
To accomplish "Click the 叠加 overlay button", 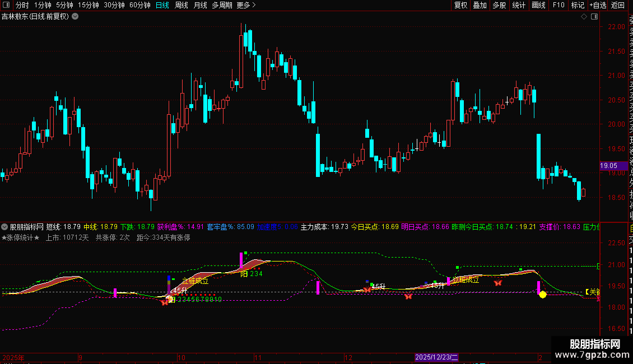I will pos(480,5).
